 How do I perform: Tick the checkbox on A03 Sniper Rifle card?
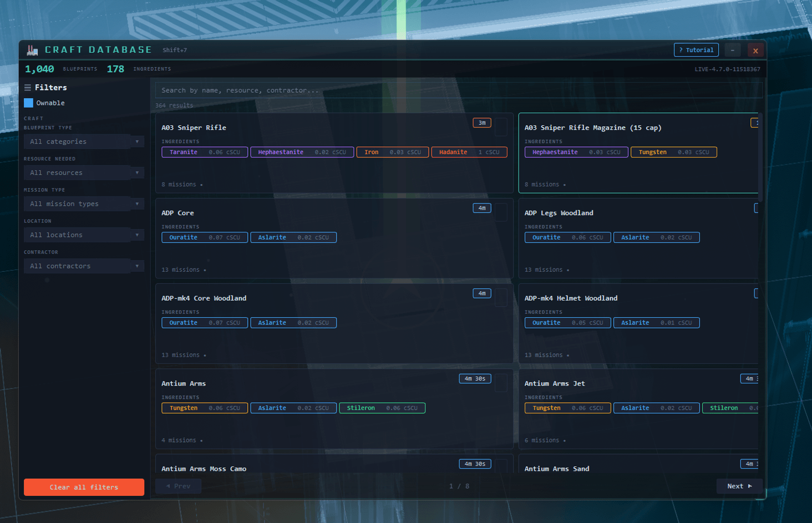point(501,127)
